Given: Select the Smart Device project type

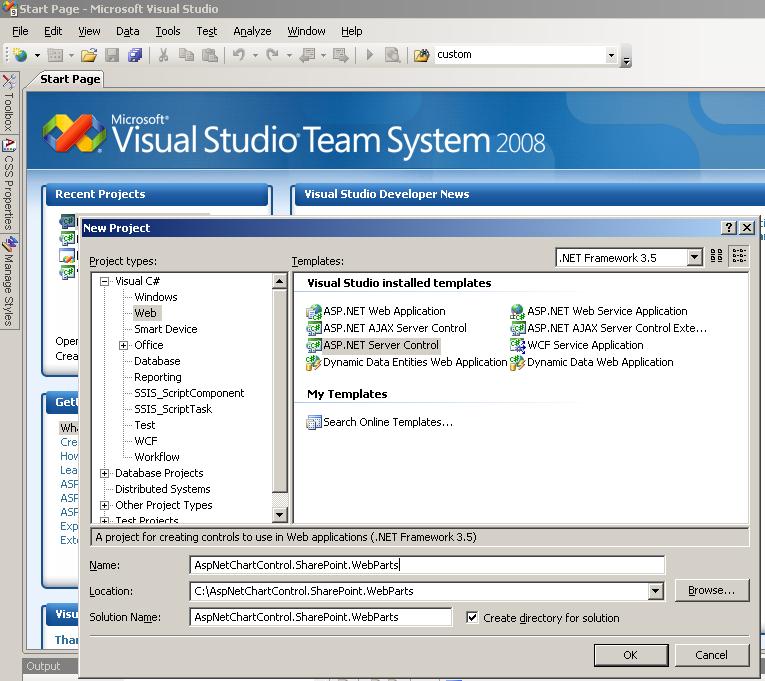Looking at the screenshot, I should click(166, 329).
